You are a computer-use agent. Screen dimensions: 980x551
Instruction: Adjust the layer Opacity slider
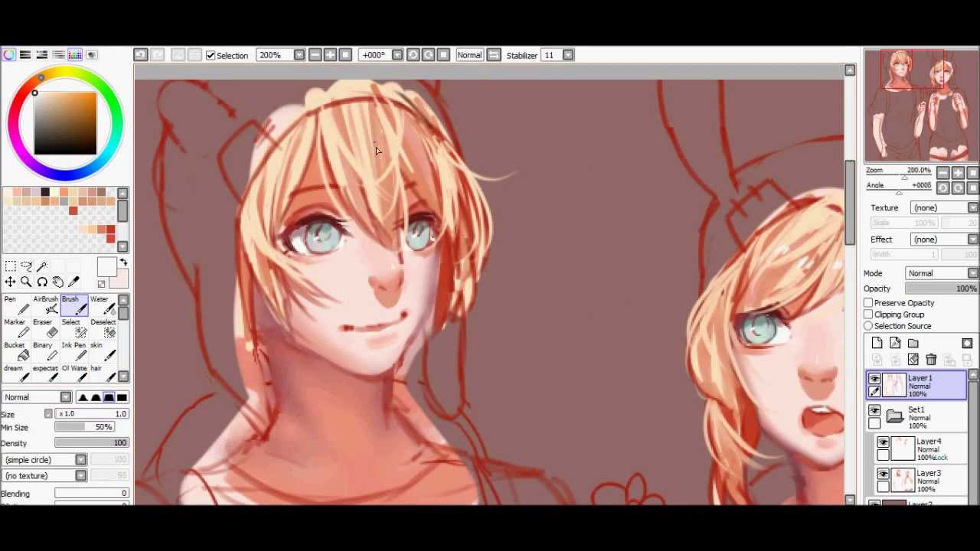pyautogui.click(x=942, y=289)
